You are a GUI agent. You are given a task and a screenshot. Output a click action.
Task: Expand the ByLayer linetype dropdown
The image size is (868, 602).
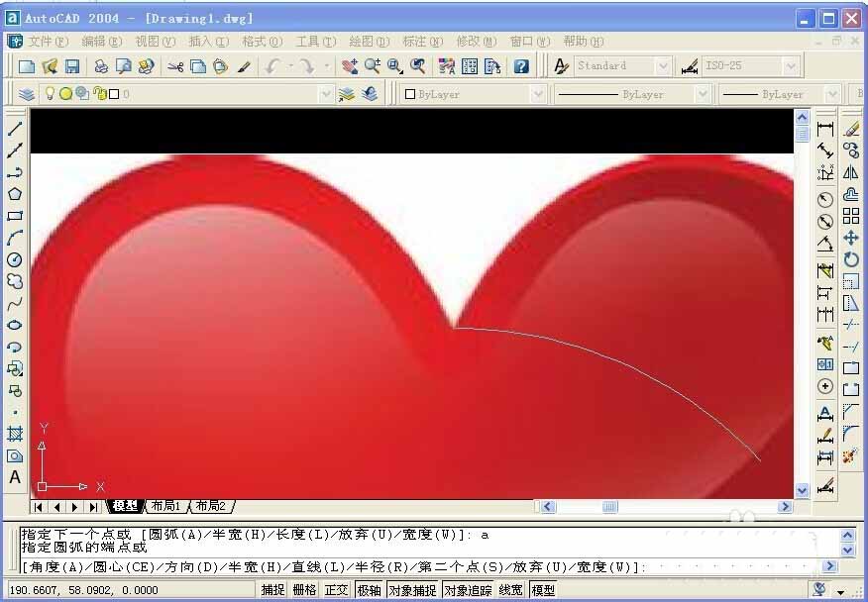point(702,94)
